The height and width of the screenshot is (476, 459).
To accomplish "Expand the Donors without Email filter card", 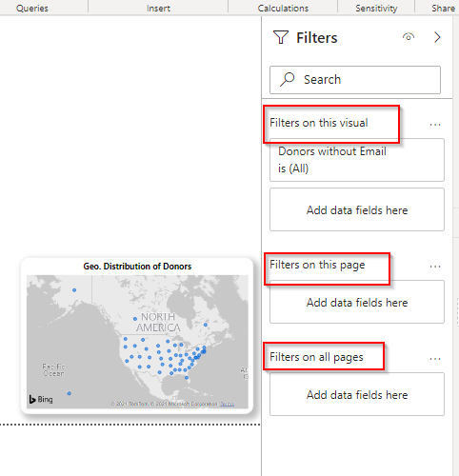I will (x=357, y=160).
